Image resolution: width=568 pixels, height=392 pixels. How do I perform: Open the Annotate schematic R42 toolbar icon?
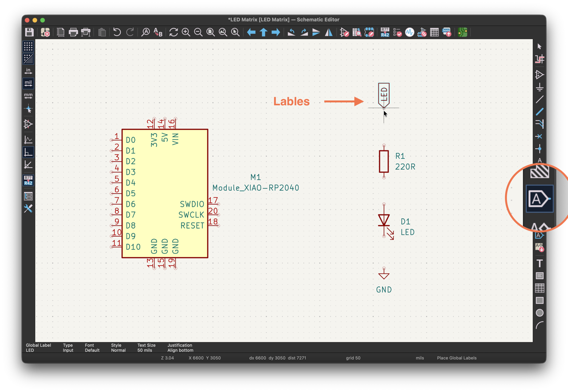pos(385,32)
